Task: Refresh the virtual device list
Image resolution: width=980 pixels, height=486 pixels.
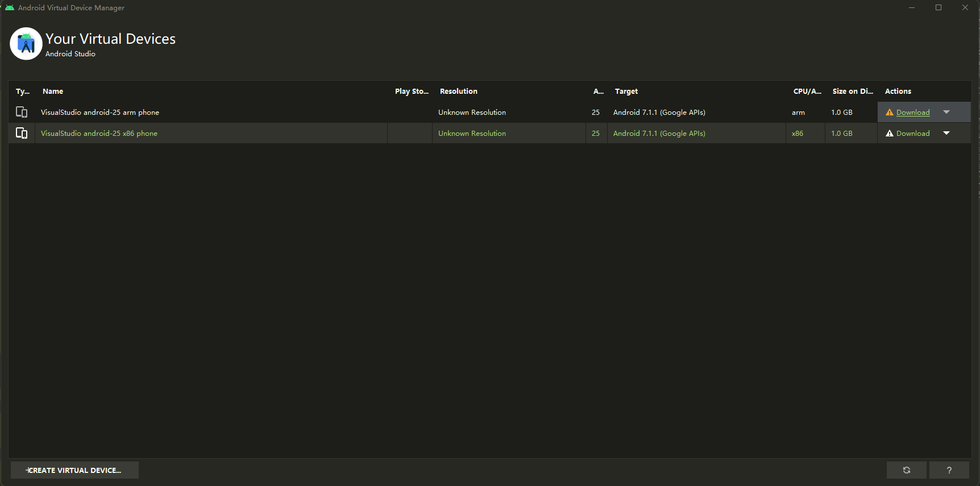Action: (907, 470)
